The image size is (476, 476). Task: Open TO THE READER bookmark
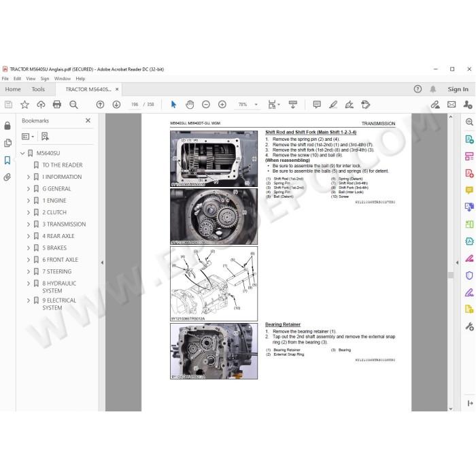tap(63, 165)
